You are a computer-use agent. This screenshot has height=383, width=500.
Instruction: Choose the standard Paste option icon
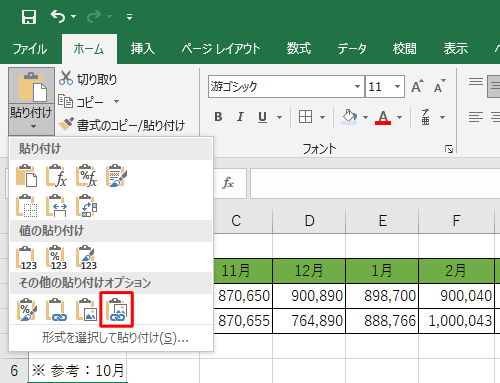pos(26,175)
